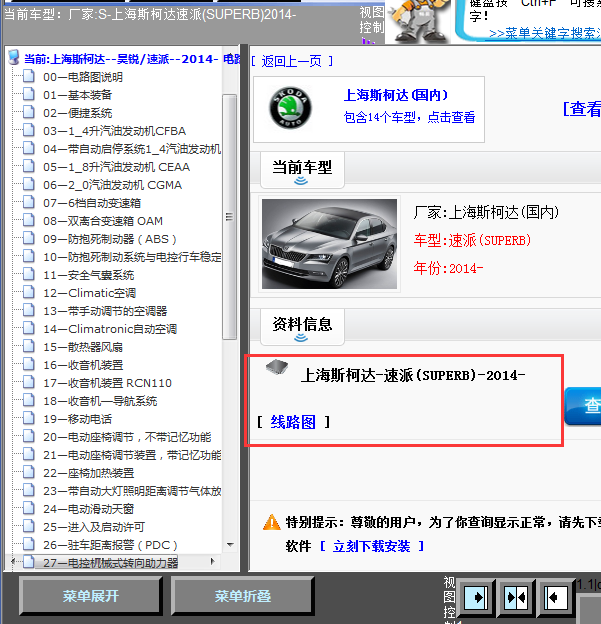Click the text 厂家:上海斯柯达(国内)
601x624 pixels.
pyautogui.click(x=486, y=213)
